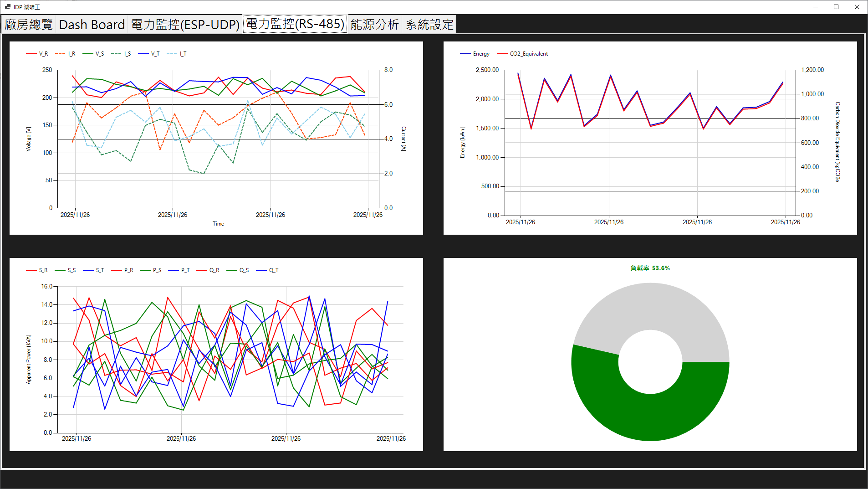Open the Dash Board tab

(x=92, y=24)
